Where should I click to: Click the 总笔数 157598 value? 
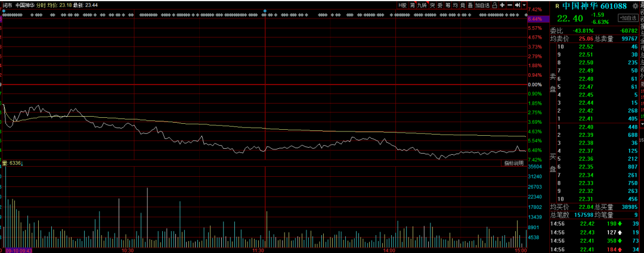(583, 215)
